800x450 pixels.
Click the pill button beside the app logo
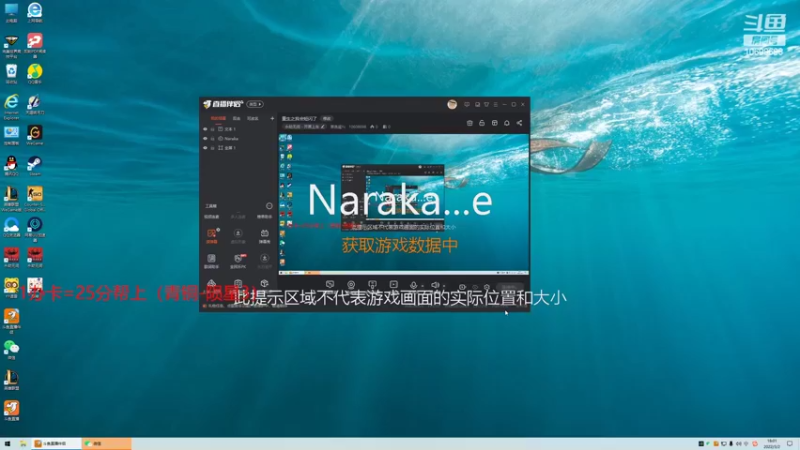coord(255,104)
